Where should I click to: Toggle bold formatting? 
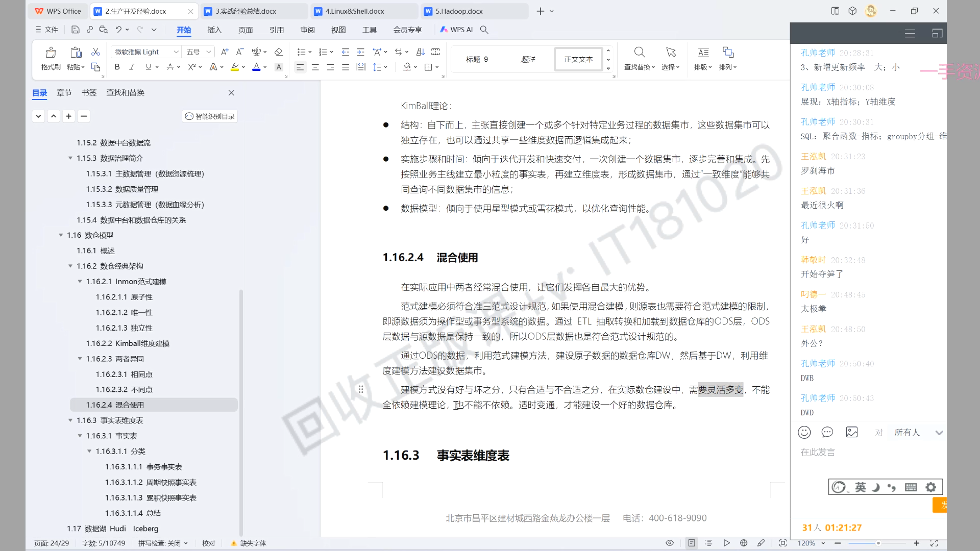point(117,67)
